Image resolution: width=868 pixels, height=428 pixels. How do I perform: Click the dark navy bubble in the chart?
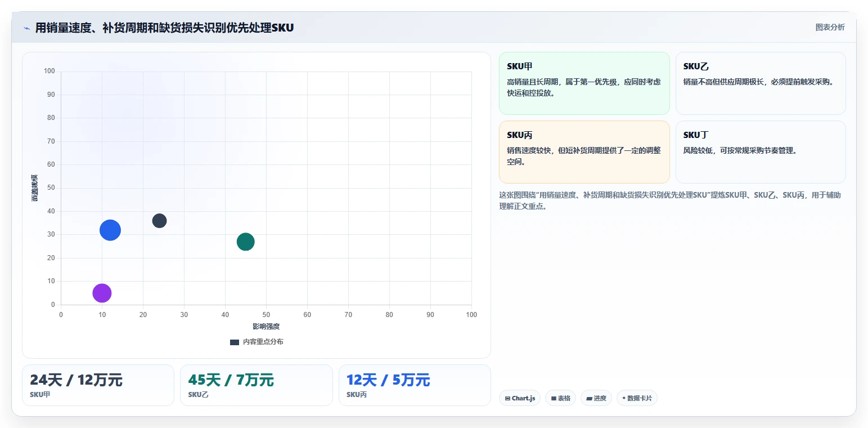pos(160,221)
